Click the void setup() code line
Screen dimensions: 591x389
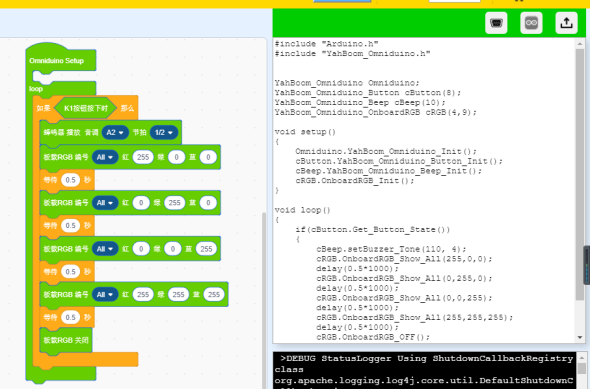point(305,132)
